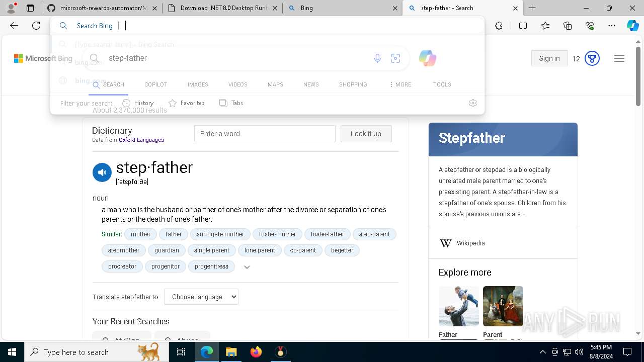Open the IMAGES search tab
The width and height of the screenshot is (644, 362).
(x=198, y=84)
